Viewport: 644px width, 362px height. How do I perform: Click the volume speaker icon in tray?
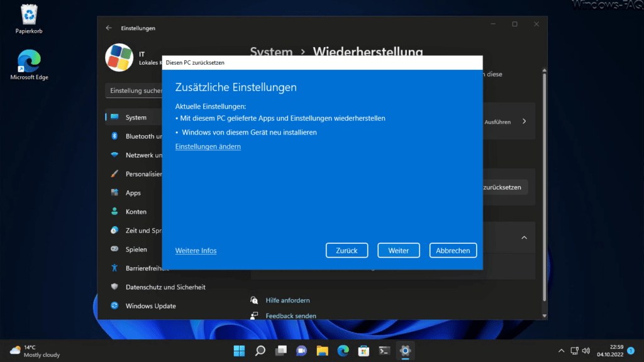[586, 351]
